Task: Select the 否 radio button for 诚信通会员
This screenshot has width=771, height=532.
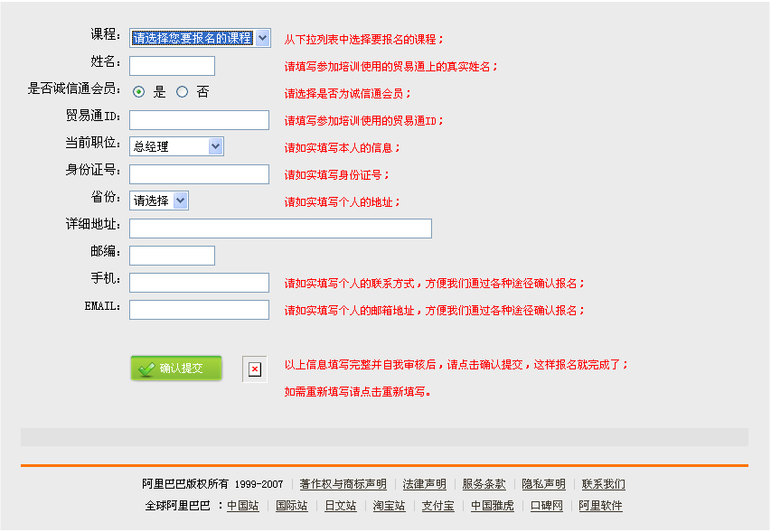Action: point(182,92)
